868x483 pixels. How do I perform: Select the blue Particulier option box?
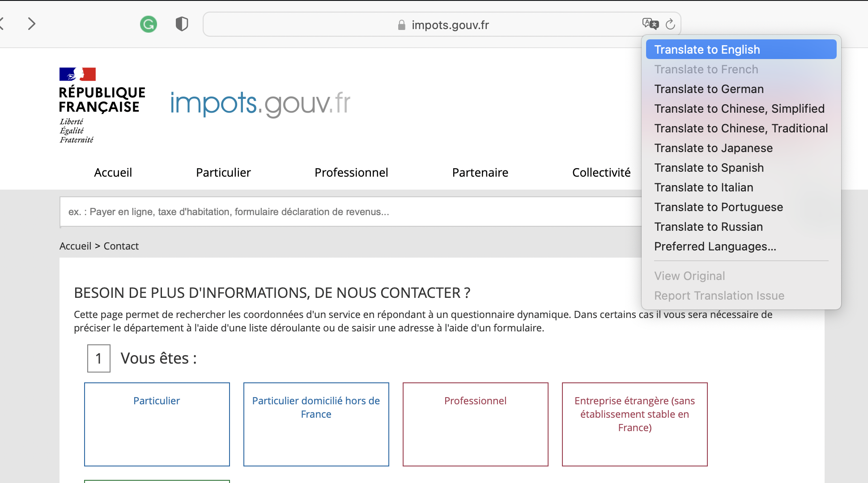point(157,424)
